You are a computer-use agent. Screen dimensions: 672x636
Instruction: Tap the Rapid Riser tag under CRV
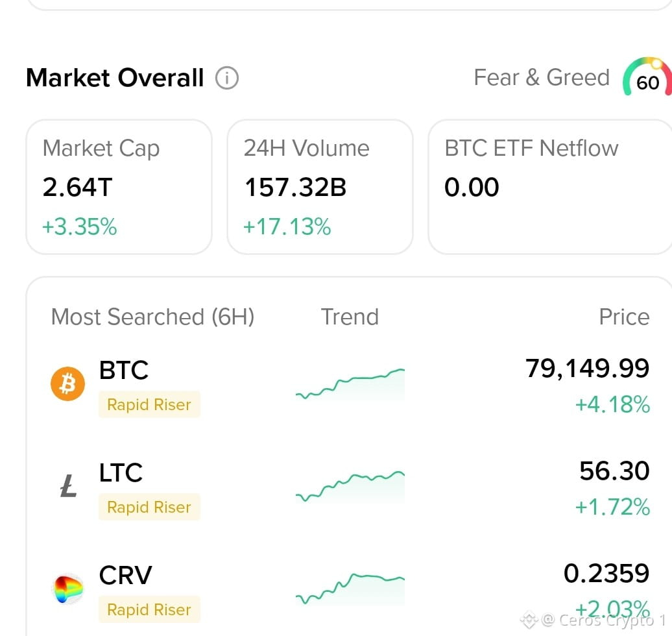(149, 609)
